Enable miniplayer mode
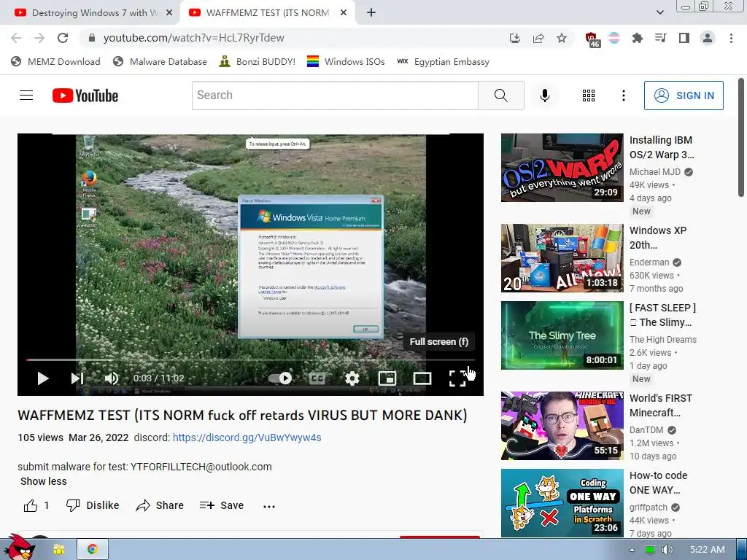The image size is (747, 560). 387,378
